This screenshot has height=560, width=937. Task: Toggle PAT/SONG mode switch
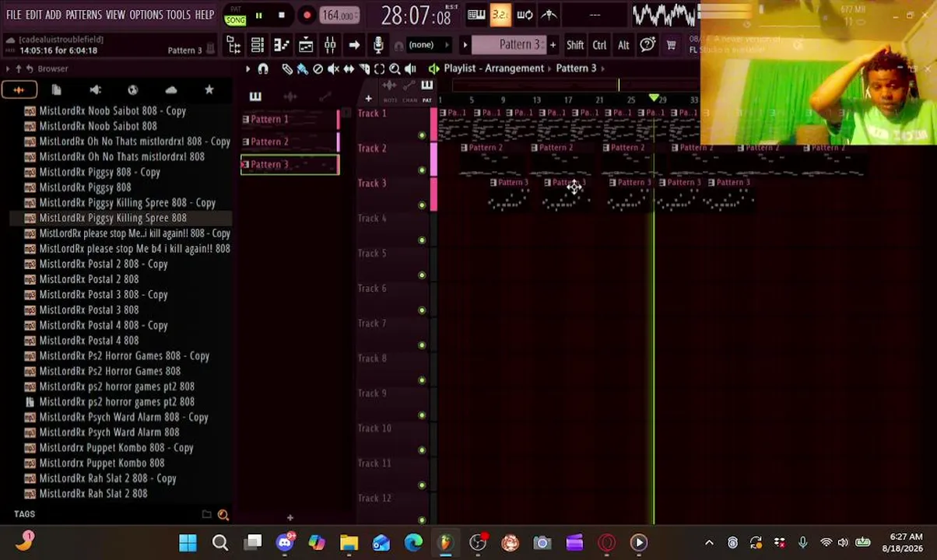tap(235, 15)
